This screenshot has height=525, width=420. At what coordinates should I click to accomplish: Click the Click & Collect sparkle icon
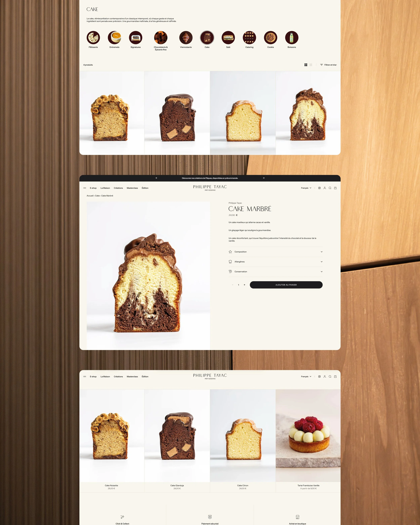pyautogui.click(x=122, y=517)
